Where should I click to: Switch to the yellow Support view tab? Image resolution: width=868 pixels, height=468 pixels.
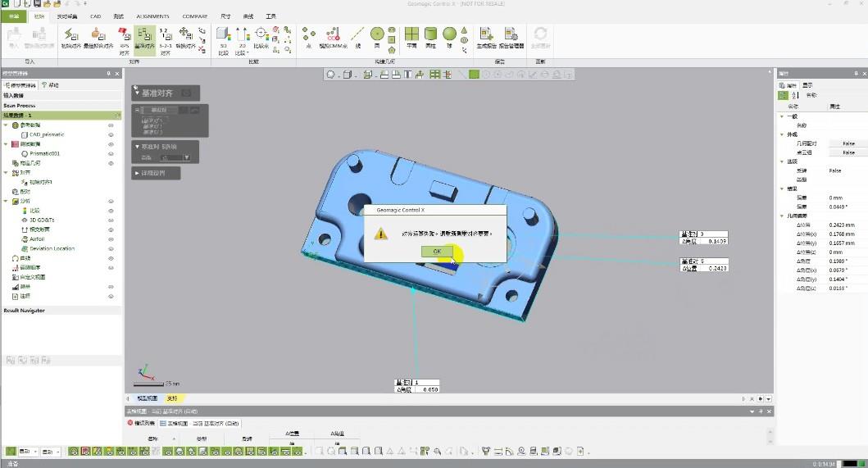[173, 398]
